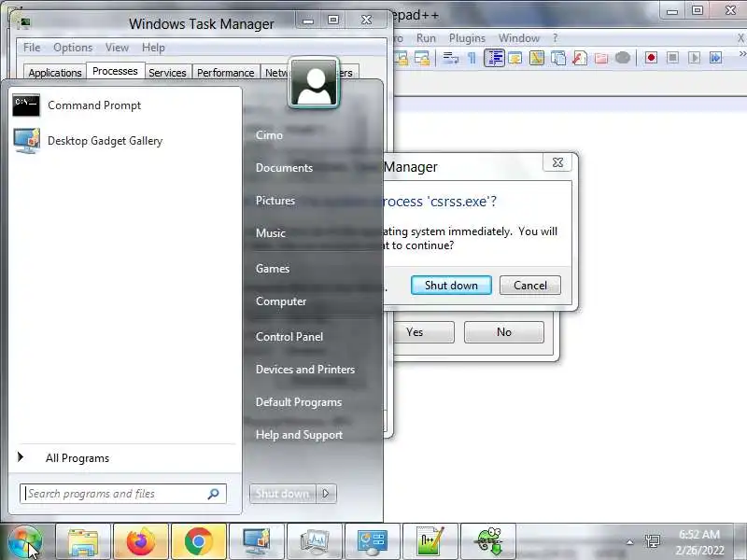Switch to the Performance tab
This screenshot has width=747, height=560.
click(x=225, y=73)
